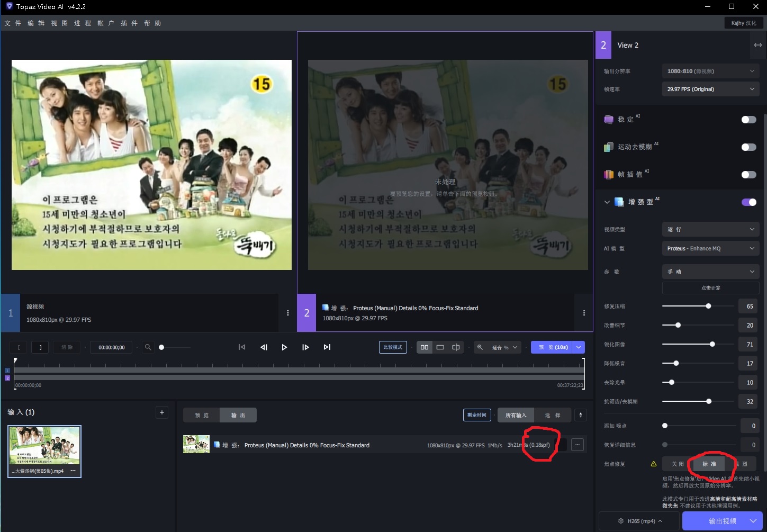Open the Proteus AI model dropdown
767x532 pixels.
point(710,248)
